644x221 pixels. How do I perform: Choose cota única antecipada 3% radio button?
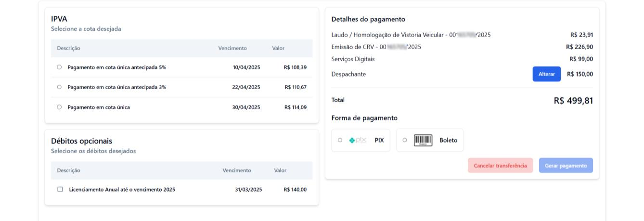click(x=59, y=87)
